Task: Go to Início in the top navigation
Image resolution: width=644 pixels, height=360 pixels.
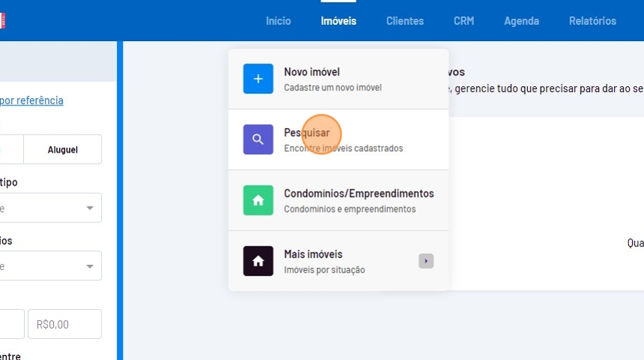Action: (278, 21)
